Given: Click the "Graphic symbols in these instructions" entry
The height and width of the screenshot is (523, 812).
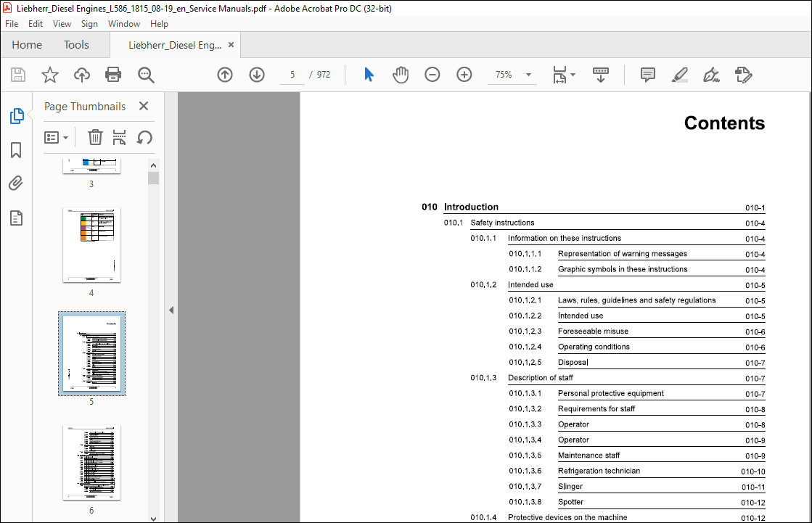Looking at the screenshot, I should [x=623, y=269].
